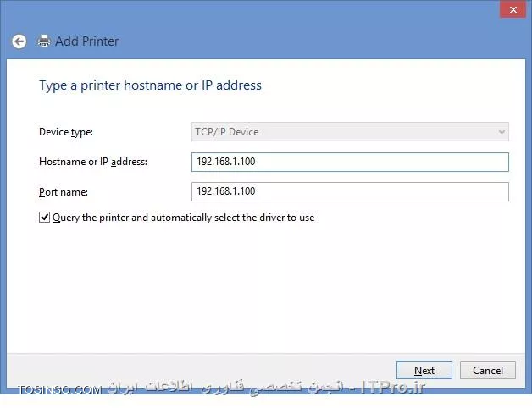Go back using the arrow button
532x408 pixels.
pyautogui.click(x=19, y=41)
